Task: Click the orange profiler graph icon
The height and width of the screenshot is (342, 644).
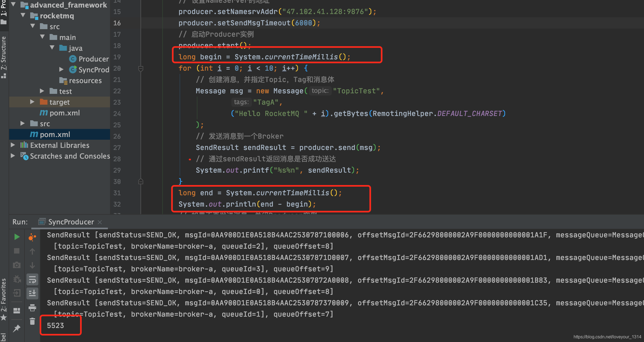Action: tap(32, 237)
